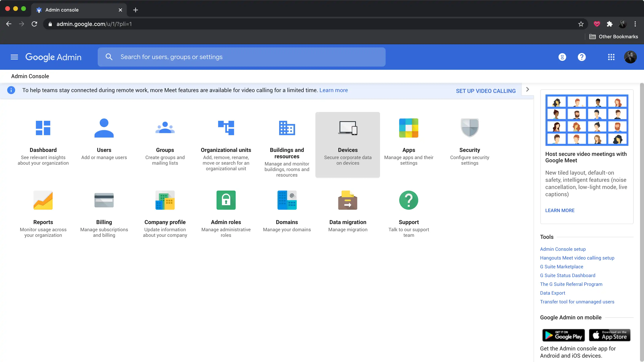
Task: Open Transfer tool for unmanaged users
Action: coord(577,301)
